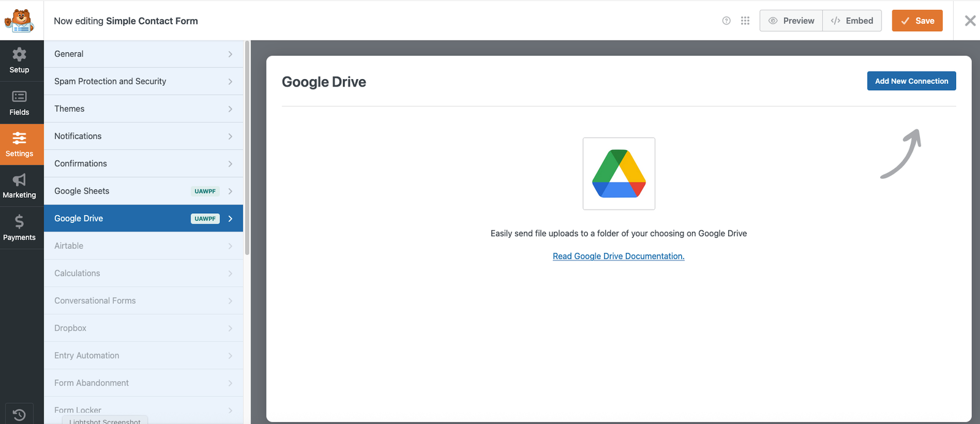
Task: Expand Spam Protection and Security chevron
Action: tap(230, 81)
